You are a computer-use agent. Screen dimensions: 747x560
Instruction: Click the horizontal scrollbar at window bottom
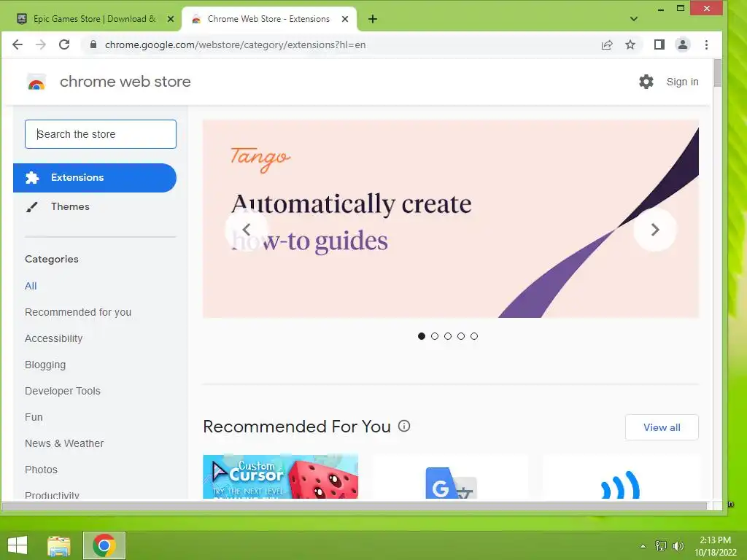click(x=355, y=506)
